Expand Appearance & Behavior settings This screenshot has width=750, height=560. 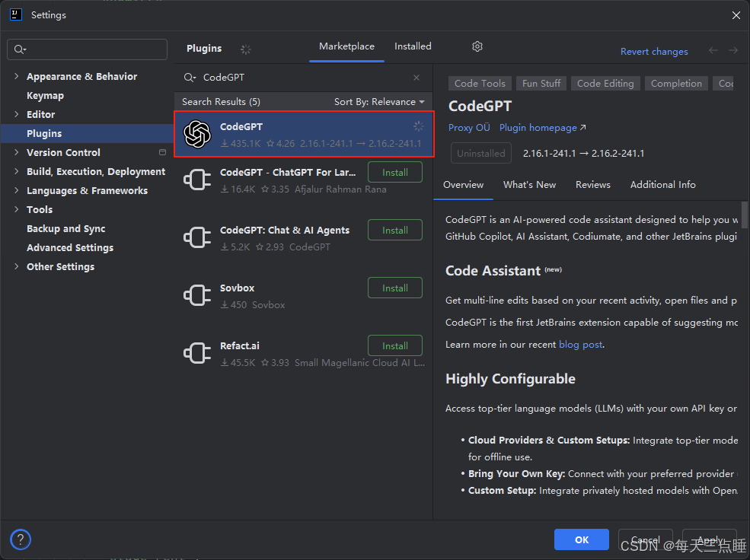16,76
